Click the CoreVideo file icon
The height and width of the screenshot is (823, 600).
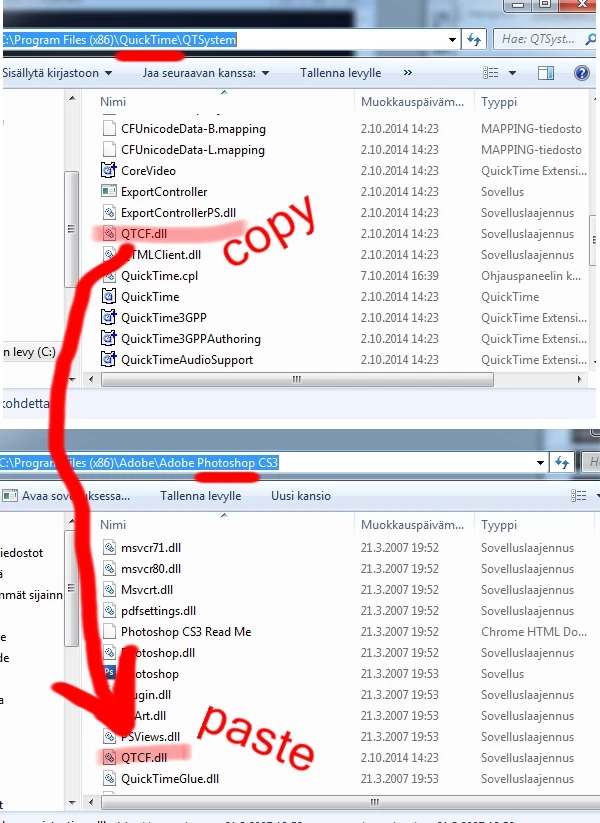[109, 170]
